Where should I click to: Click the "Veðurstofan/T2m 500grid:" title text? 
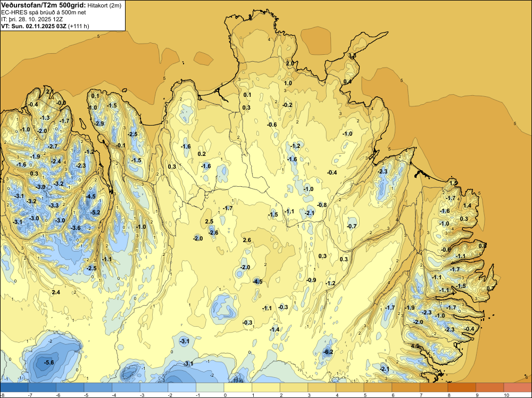pos(44,5)
